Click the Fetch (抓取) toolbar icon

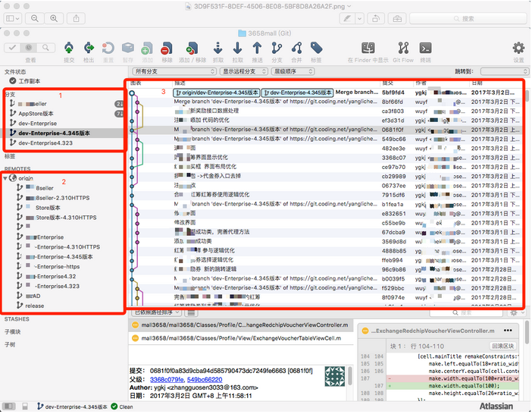(217, 50)
